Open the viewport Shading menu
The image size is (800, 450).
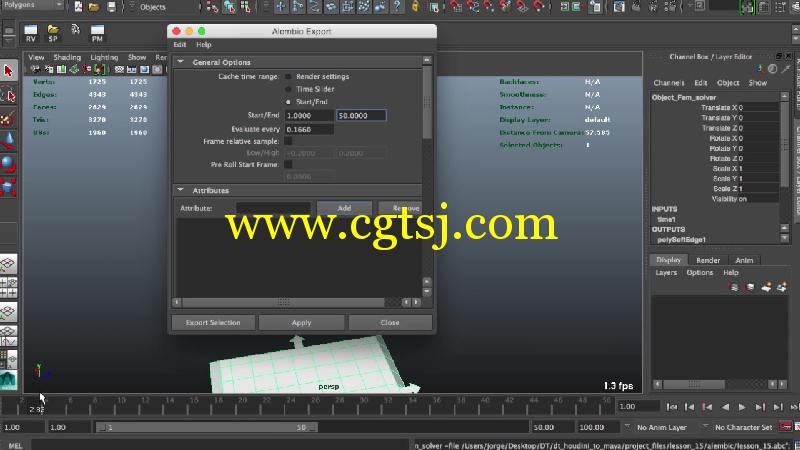click(x=67, y=57)
